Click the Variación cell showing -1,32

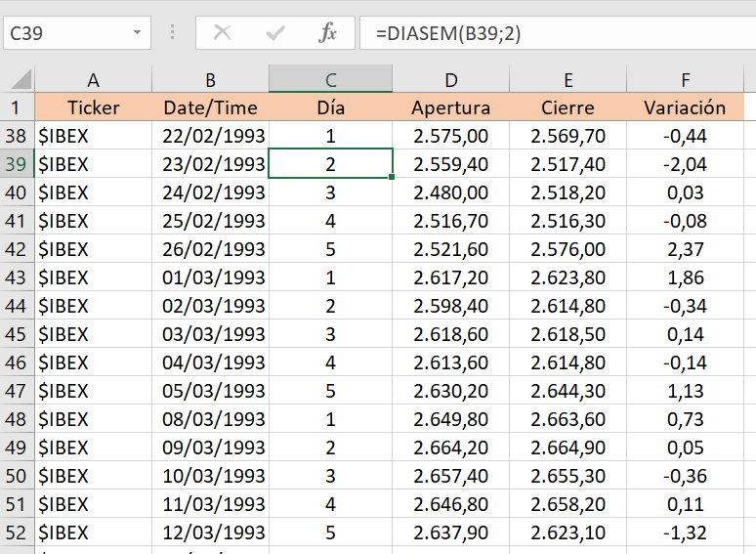click(685, 533)
